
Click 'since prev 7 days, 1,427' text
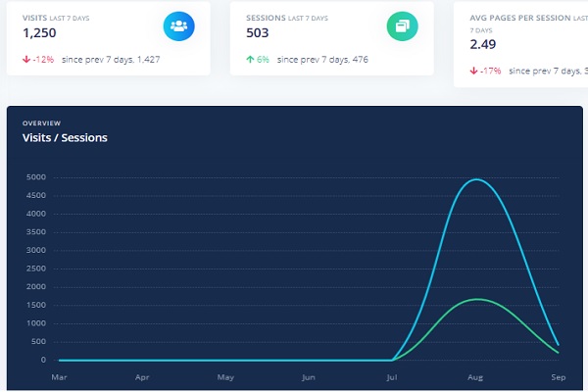point(111,59)
